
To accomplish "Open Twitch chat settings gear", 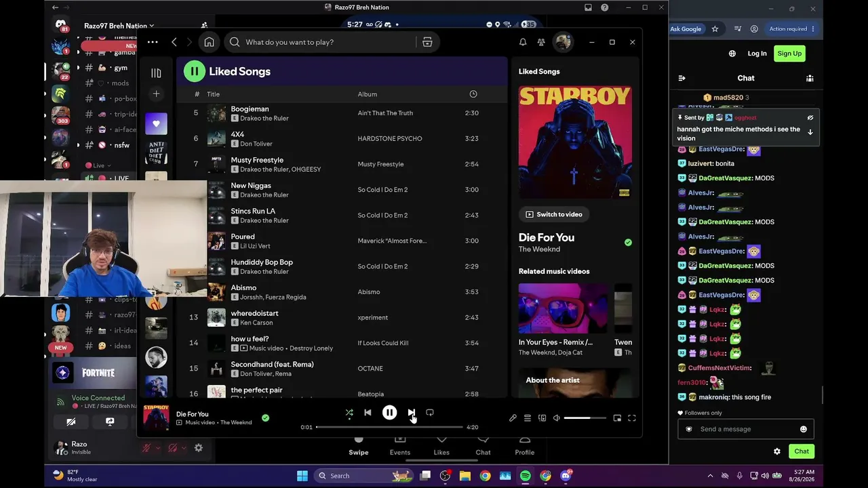I will (x=777, y=451).
